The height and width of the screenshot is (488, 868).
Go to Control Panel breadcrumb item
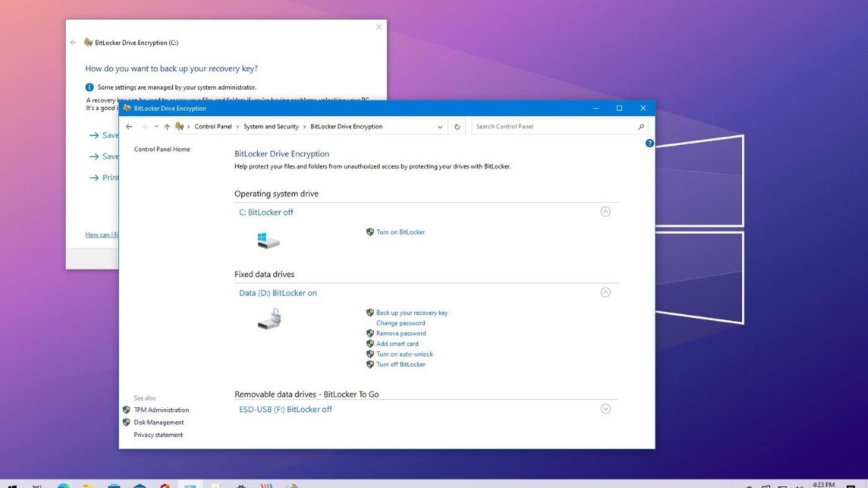tap(213, 126)
